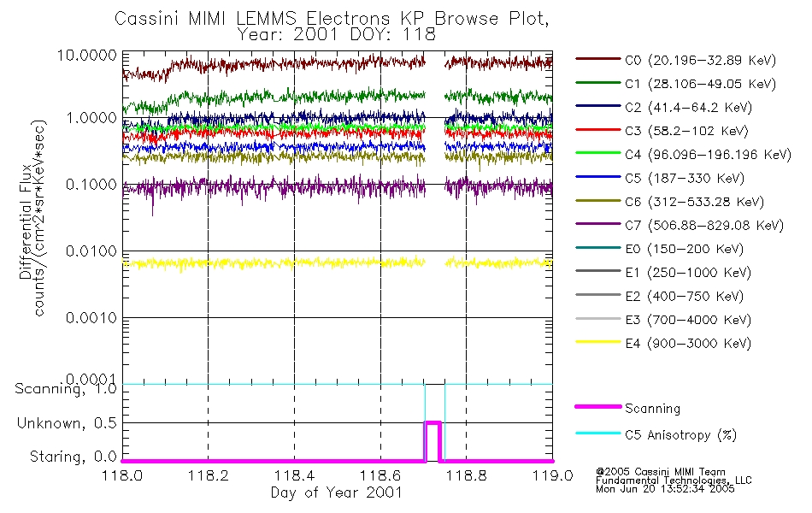The height and width of the screenshot is (513, 812).
Task: Select the E2 (400–750 KeV) legend label
Action: (684, 296)
